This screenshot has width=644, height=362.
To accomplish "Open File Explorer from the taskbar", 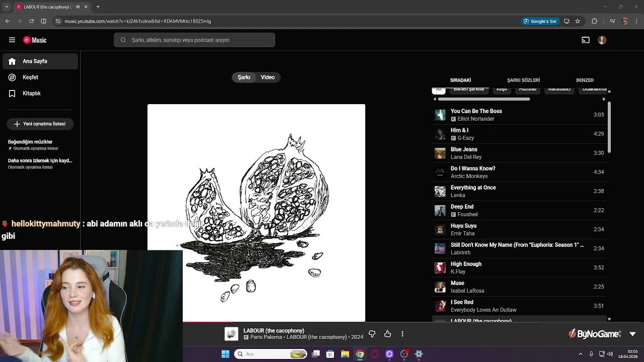I will 345,354.
